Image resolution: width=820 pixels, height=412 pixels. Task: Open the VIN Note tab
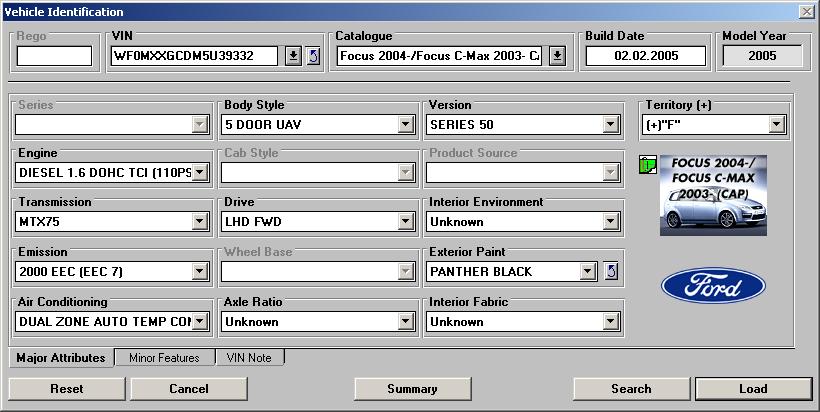click(249, 358)
